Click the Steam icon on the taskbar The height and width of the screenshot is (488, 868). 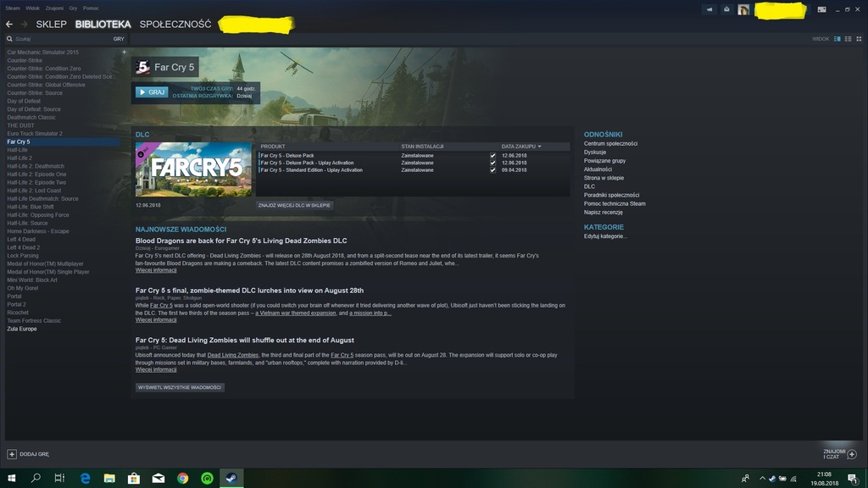coord(231,478)
